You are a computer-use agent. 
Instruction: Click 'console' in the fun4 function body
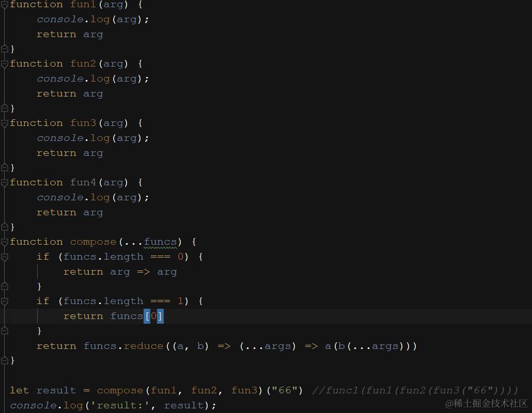[60, 197]
